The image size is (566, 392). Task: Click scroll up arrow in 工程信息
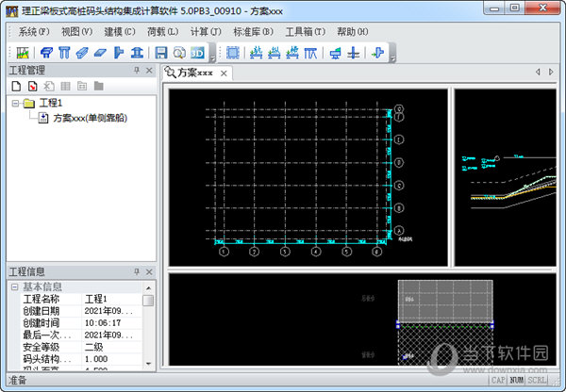[148, 288]
